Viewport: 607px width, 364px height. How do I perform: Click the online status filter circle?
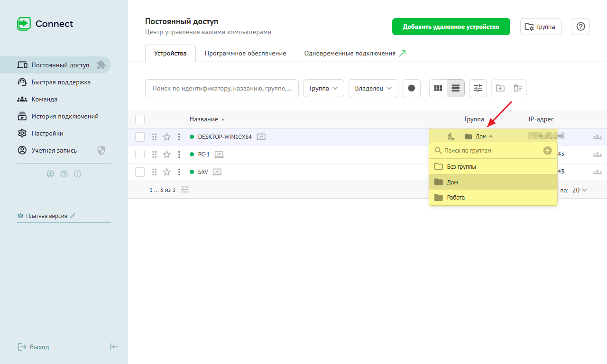pyautogui.click(x=412, y=88)
